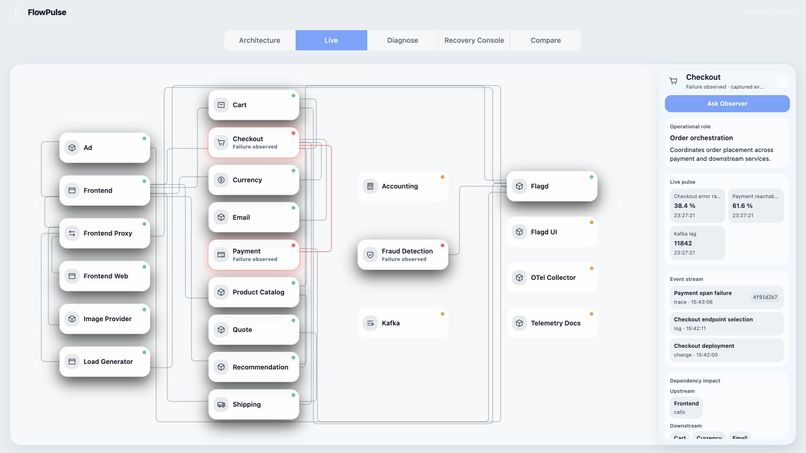Open the Checkout endpoint selection event
Screen dimensions: 806x453
[726, 323]
